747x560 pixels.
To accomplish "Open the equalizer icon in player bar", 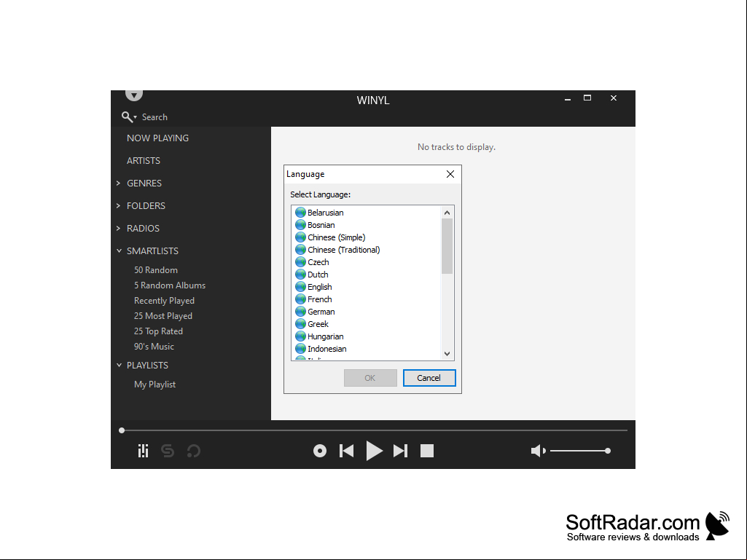I will [x=143, y=451].
